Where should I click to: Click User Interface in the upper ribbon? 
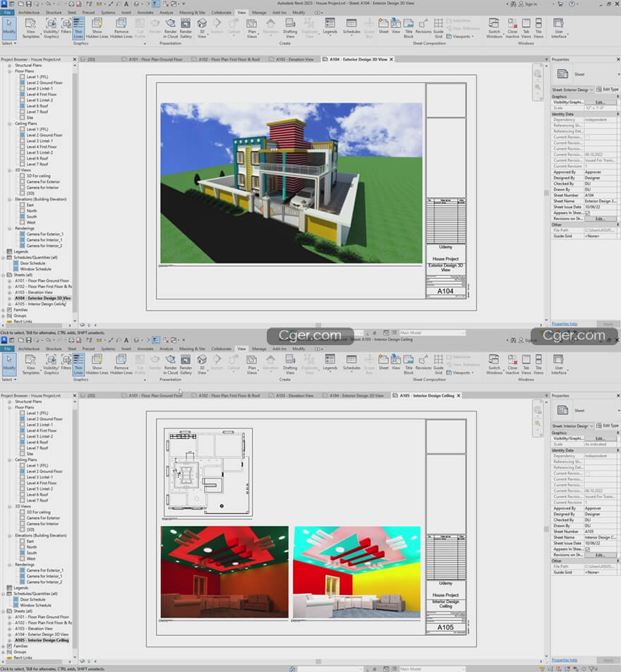[x=559, y=28]
